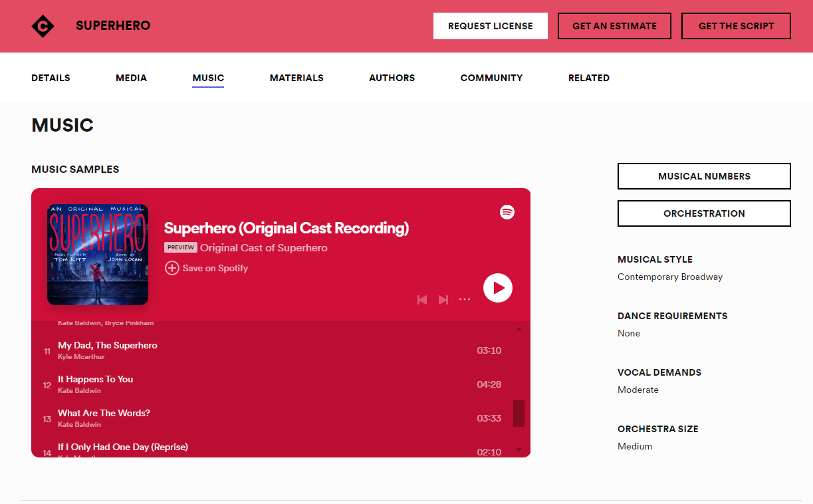Click track number 13
This screenshot has height=504, width=813.
[47, 419]
